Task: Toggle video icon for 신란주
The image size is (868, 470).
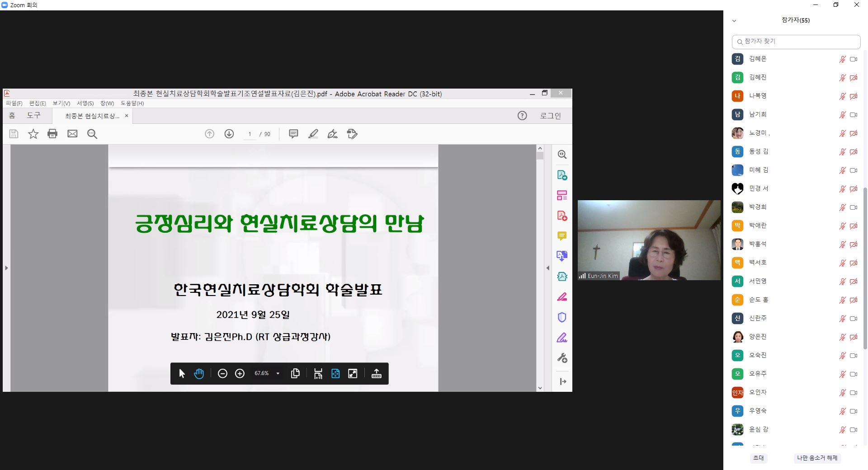Action: 854,319
